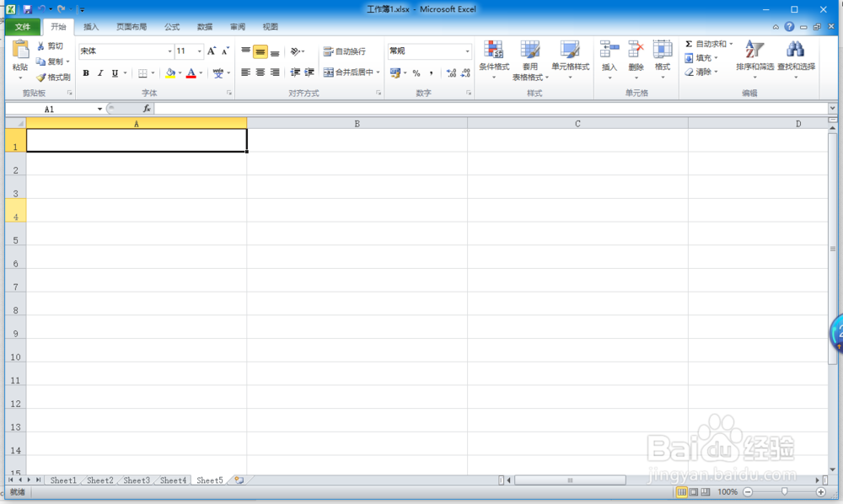Decrease font size with the small A
Viewport: 843px width, 504px height.
pyautogui.click(x=225, y=51)
